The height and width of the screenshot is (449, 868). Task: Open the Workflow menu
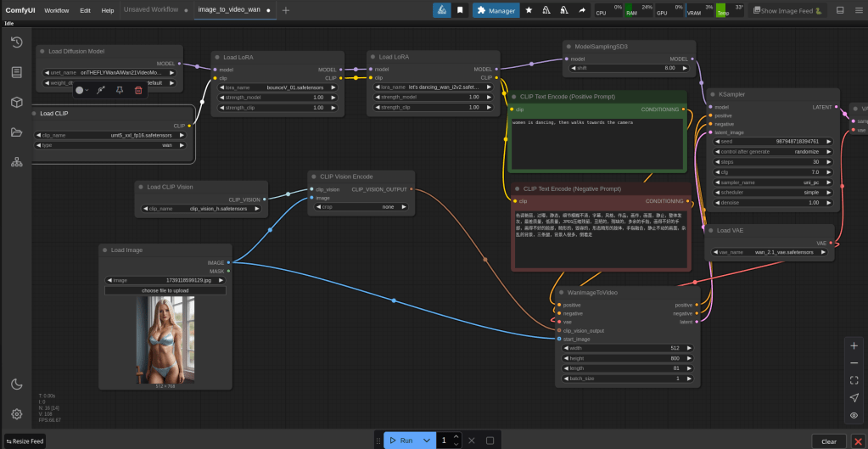[x=57, y=11]
